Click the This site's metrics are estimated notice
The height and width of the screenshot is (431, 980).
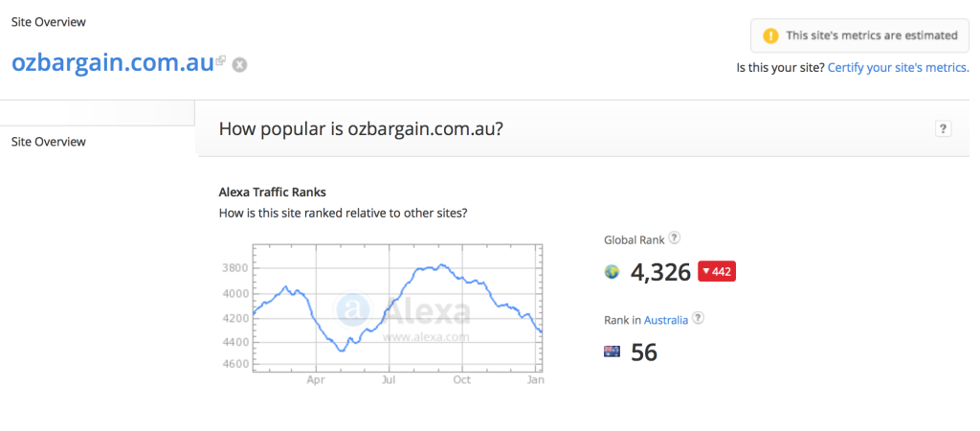(x=859, y=35)
